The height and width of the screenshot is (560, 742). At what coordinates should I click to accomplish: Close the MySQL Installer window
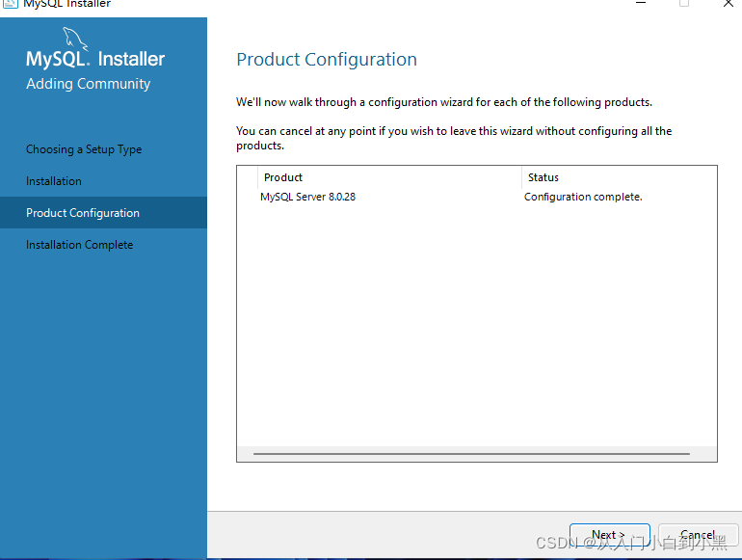pyautogui.click(x=728, y=3)
